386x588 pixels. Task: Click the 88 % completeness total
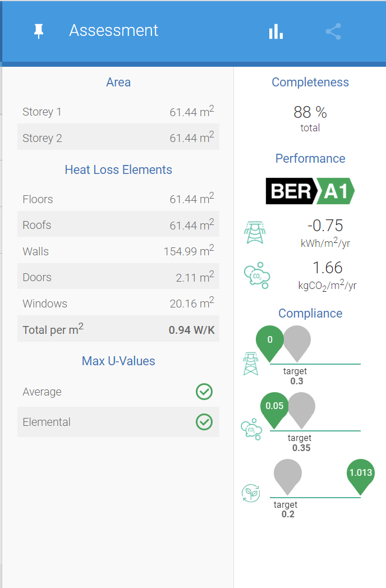pyautogui.click(x=310, y=113)
